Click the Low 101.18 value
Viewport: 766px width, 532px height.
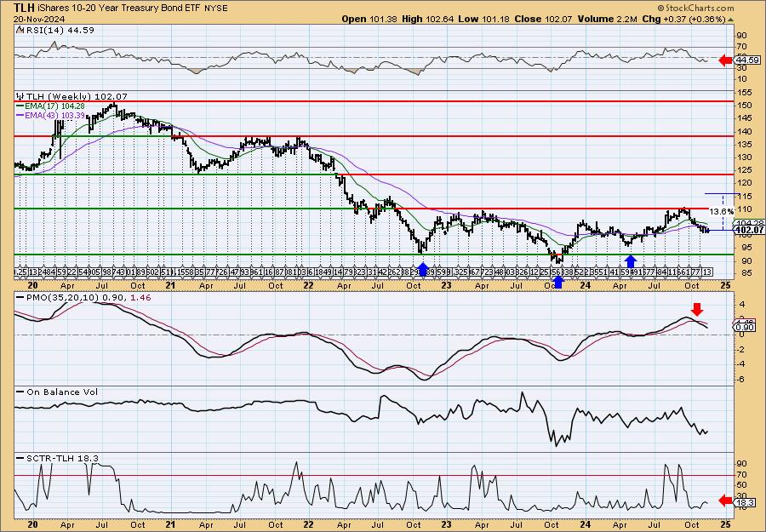[x=484, y=19]
